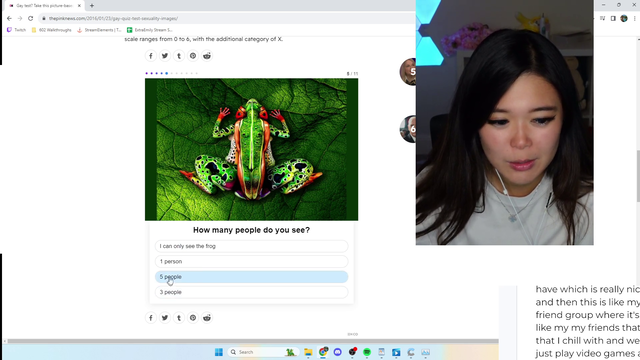Share on Facebook using top share row
The image size is (640, 360).
point(151,56)
